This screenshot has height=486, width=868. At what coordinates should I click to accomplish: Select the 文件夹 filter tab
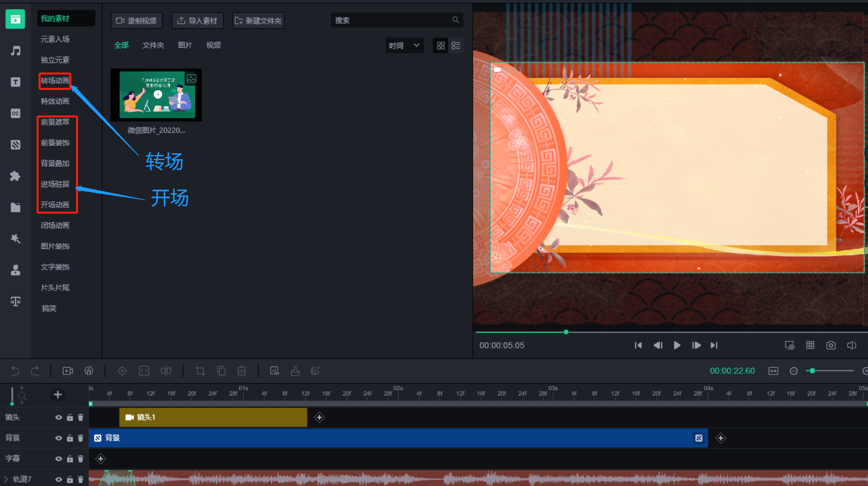153,45
